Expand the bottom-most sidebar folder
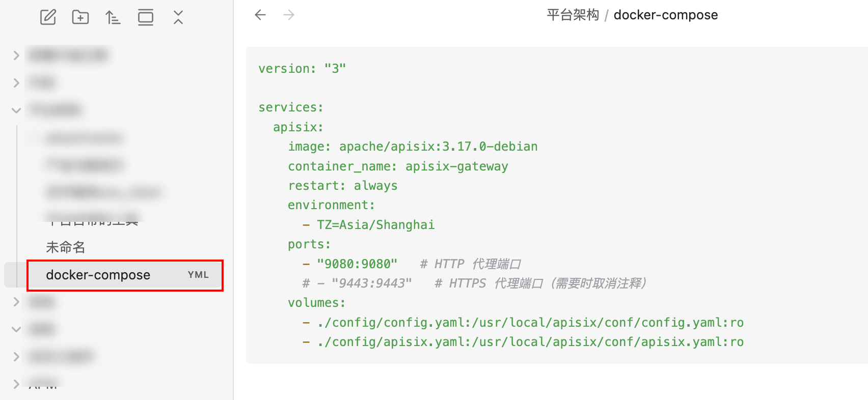Screen dimensions: 868x400 coord(16,384)
